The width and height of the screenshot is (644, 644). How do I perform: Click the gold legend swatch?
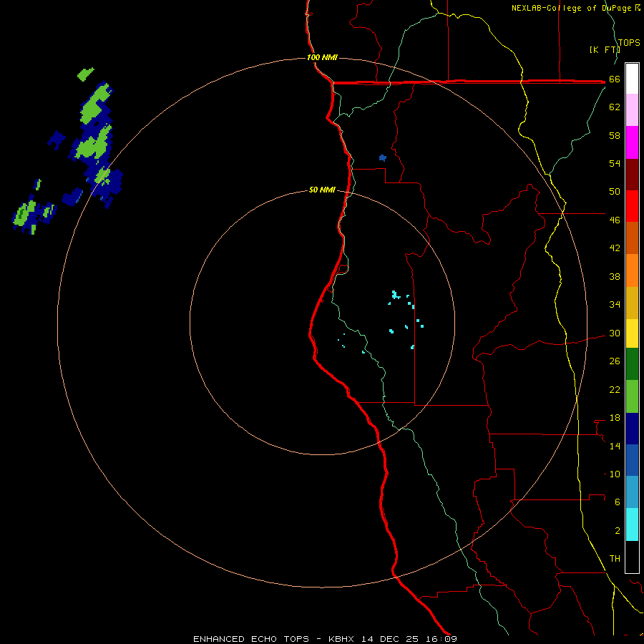pos(632,303)
